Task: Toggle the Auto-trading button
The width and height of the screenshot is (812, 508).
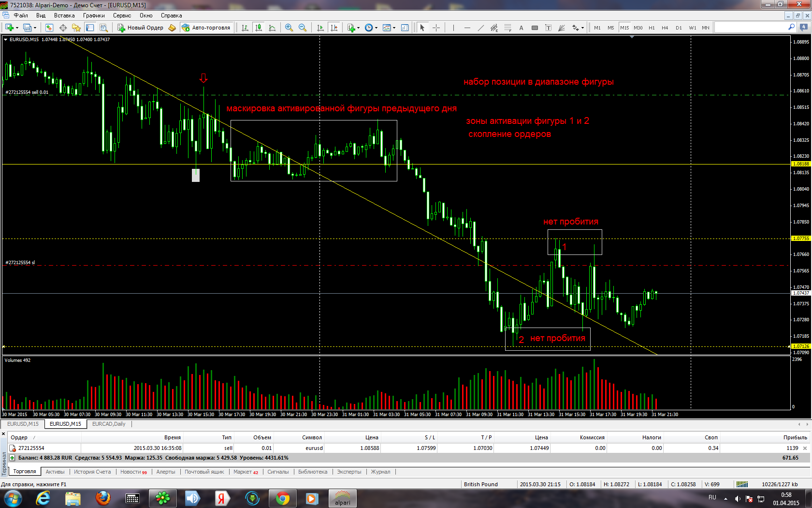Action: (206, 28)
